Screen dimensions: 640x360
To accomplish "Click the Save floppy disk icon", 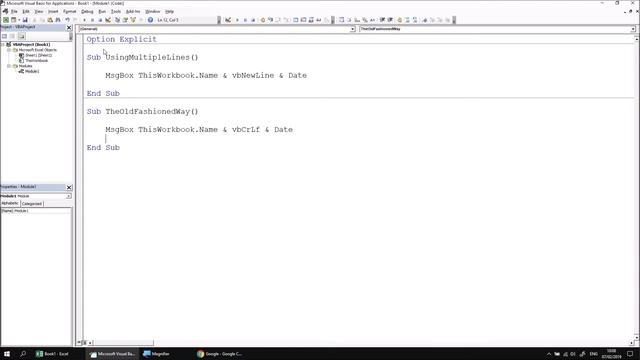I will tap(25, 20).
